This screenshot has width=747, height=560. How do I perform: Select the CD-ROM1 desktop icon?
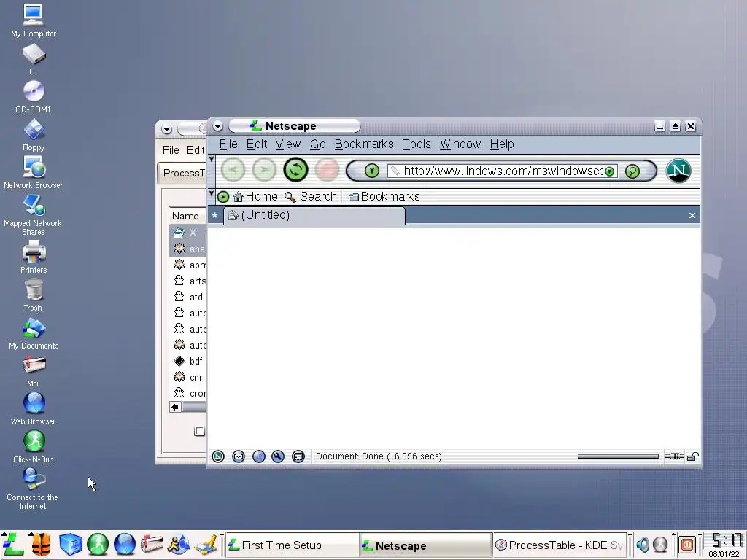(x=34, y=97)
